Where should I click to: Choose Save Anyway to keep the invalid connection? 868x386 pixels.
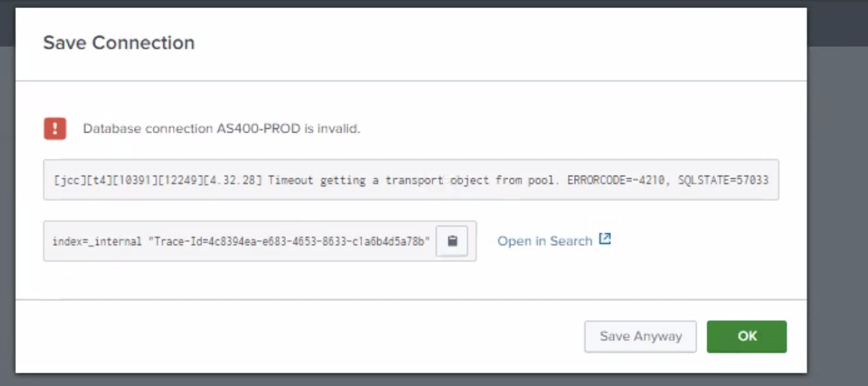point(640,336)
